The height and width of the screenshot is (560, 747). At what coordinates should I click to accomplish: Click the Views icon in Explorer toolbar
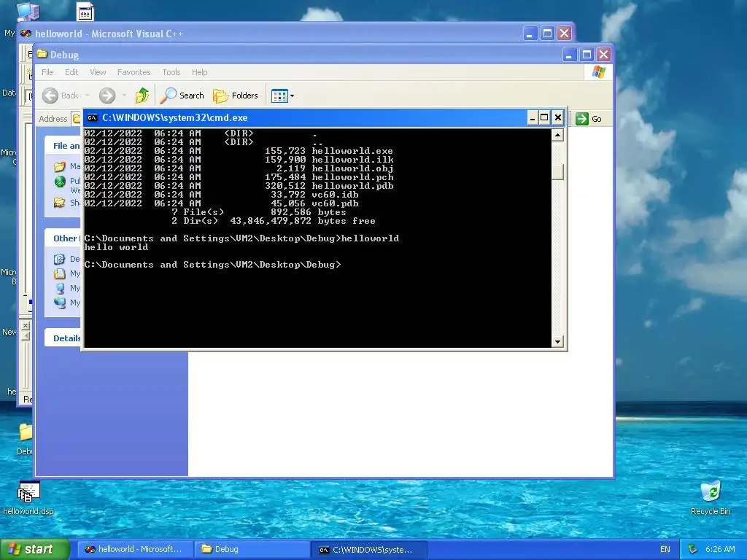pyautogui.click(x=279, y=96)
